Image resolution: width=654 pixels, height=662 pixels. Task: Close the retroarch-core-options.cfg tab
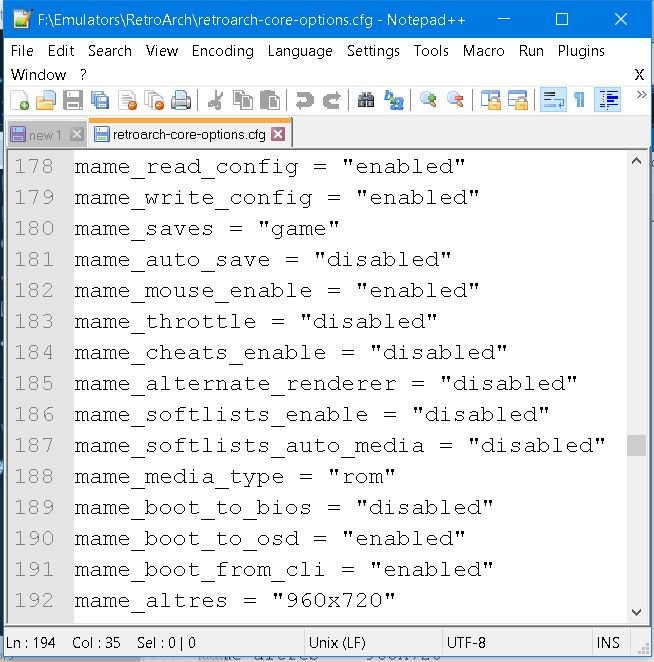(278, 134)
